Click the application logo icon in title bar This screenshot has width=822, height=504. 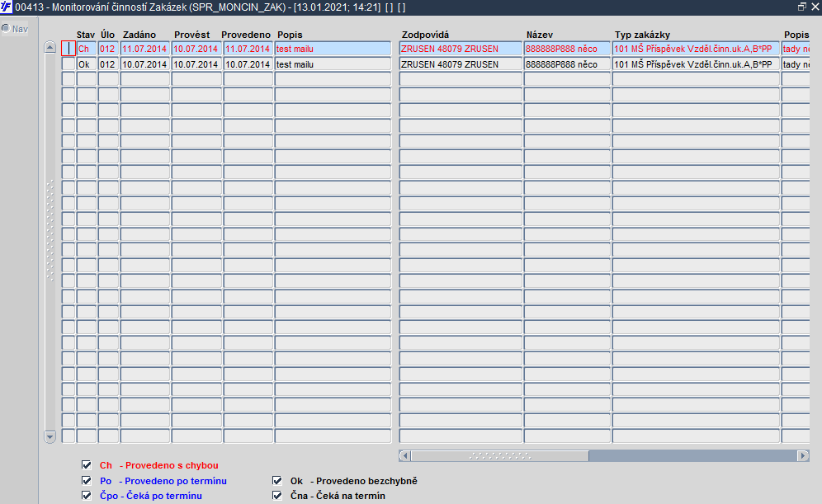coord(6,7)
